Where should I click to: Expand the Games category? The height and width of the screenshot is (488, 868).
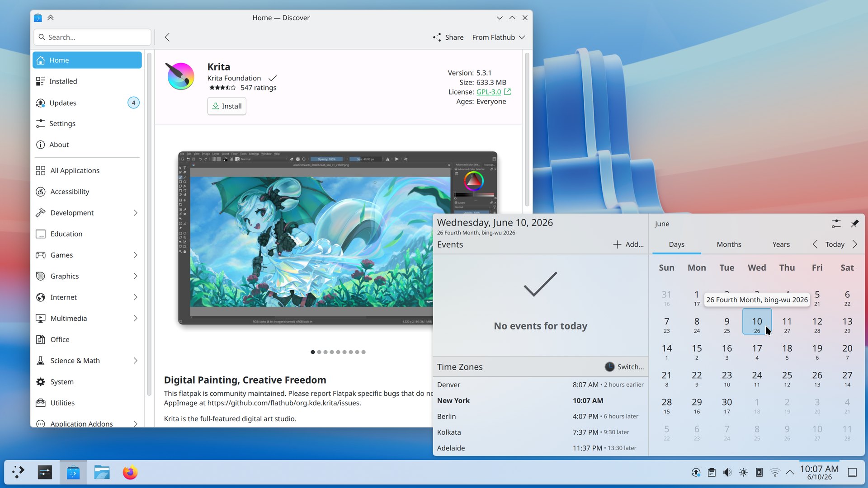tap(87, 255)
